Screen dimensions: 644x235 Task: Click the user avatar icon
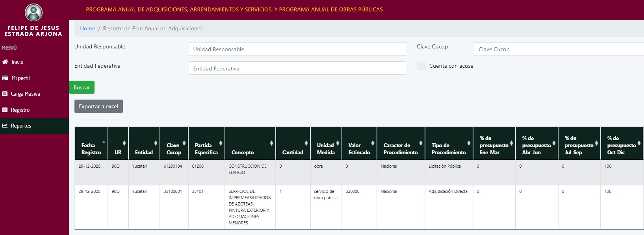[x=33, y=13]
